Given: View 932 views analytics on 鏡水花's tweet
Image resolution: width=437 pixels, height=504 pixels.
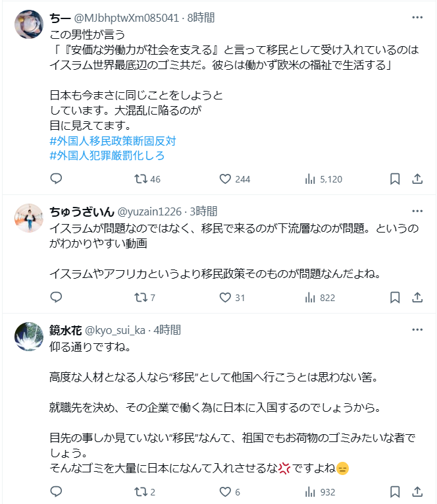Looking at the screenshot, I should coord(310,491).
